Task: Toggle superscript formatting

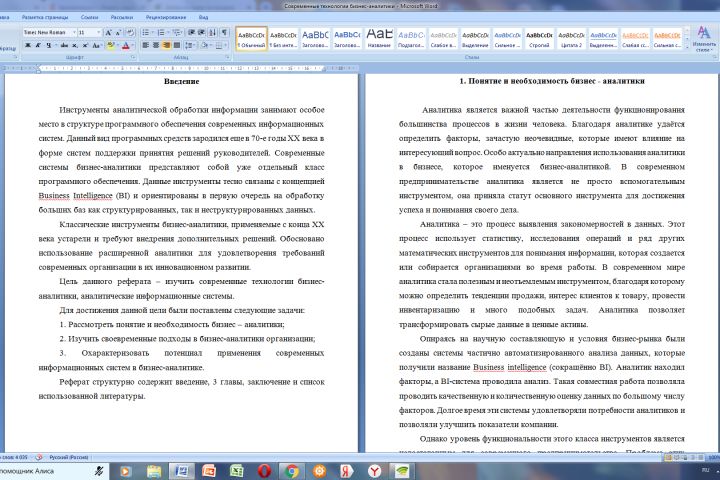Action: 85,45
